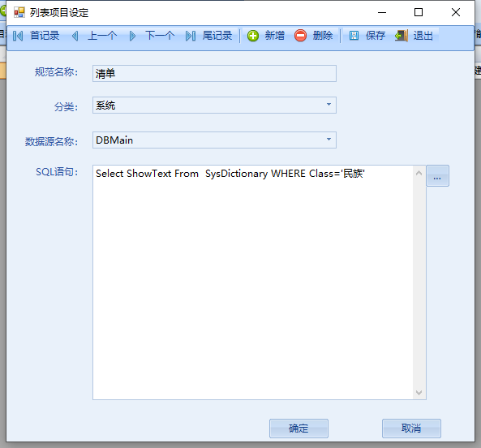Click the save disk icon

click(x=354, y=36)
